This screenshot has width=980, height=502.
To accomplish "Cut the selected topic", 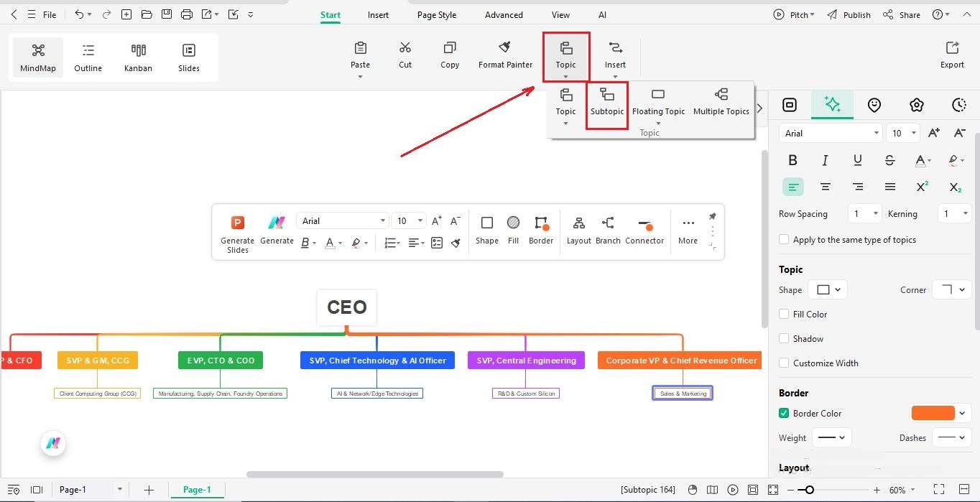I will pyautogui.click(x=405, y=55).
